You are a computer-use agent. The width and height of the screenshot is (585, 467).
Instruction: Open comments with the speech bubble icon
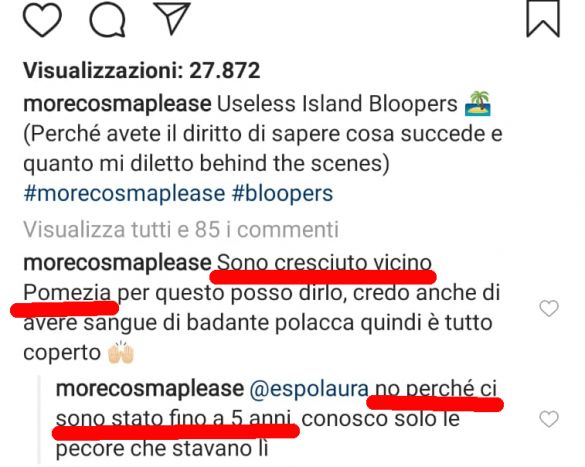pyautogui.click(x=107, y=19)
